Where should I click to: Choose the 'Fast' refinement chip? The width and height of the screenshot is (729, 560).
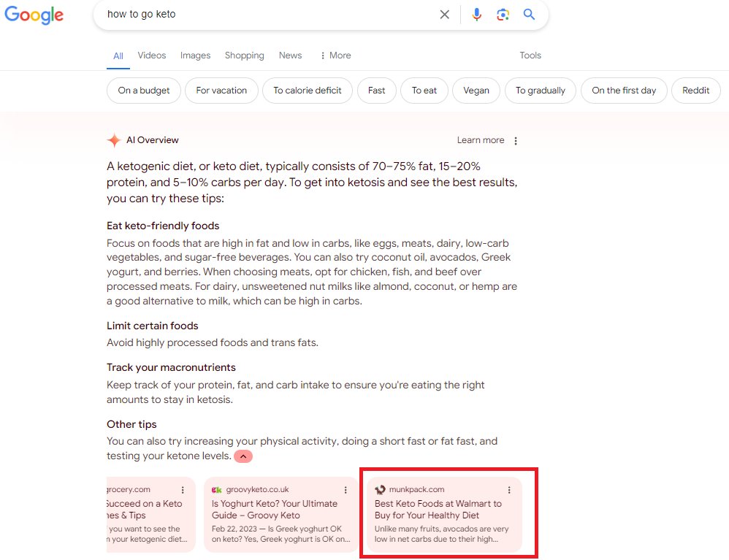pos(377,90)
